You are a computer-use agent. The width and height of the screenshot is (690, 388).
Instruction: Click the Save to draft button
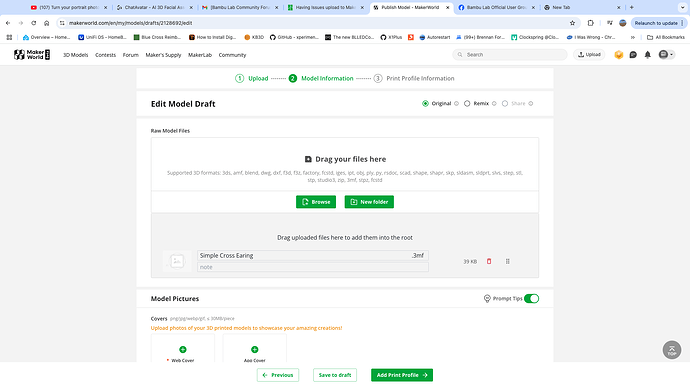pyautogui.click(x=335, y=375)
